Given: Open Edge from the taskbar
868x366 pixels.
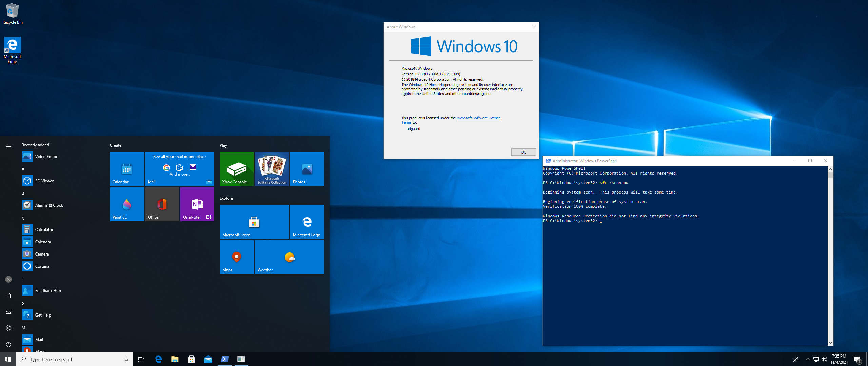Looking at the screenshot, I should [x=158, y=359].
